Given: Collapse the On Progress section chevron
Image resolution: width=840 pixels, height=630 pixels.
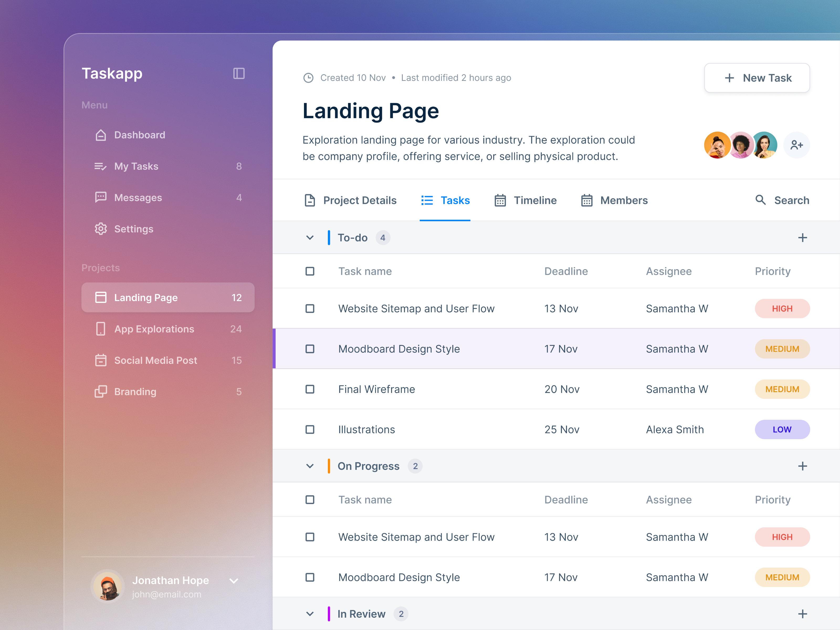Looking at the screenshot, I should (x=310, y=466).
